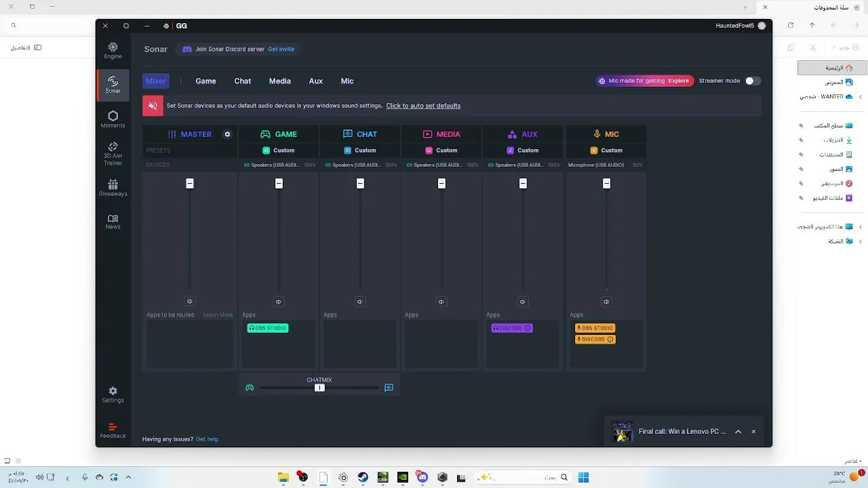868x488 pixels.
Task: Open the Feedback section in sidebar
Action: [113, 431]
